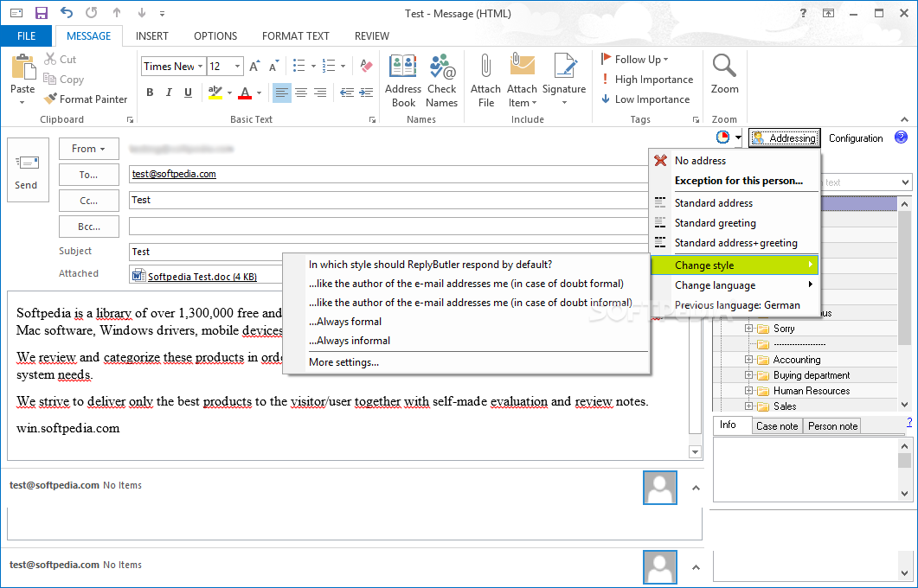Open the font size dropdown
Viewport: 918px width, 588px height.
237,66
